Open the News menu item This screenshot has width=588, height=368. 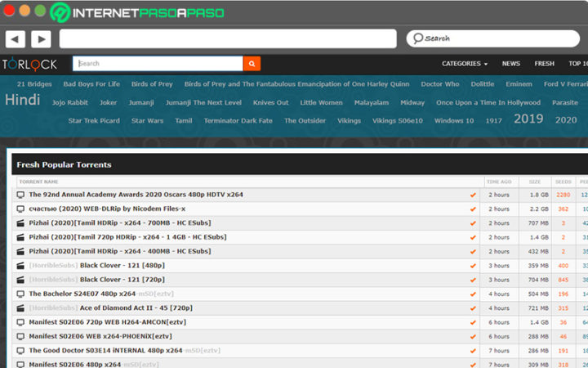point(511,63)
